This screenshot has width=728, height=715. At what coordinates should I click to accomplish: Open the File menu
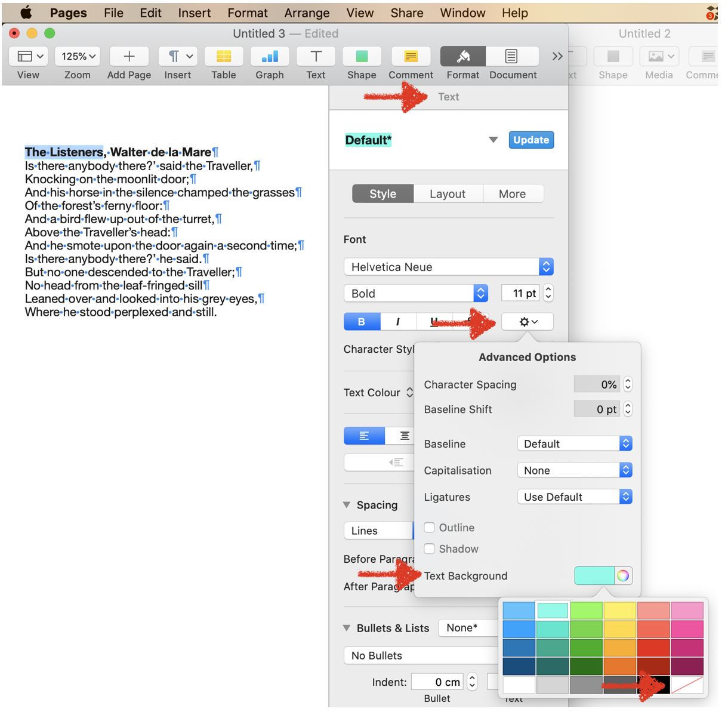(113, 13)
